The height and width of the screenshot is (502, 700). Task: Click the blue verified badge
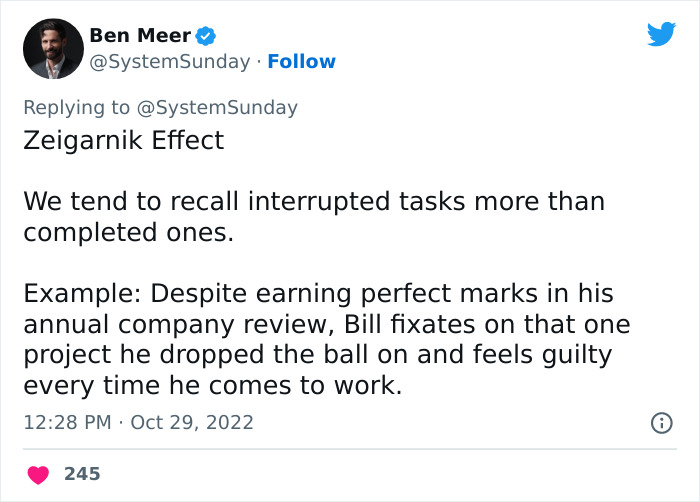(x=206, y=36)
